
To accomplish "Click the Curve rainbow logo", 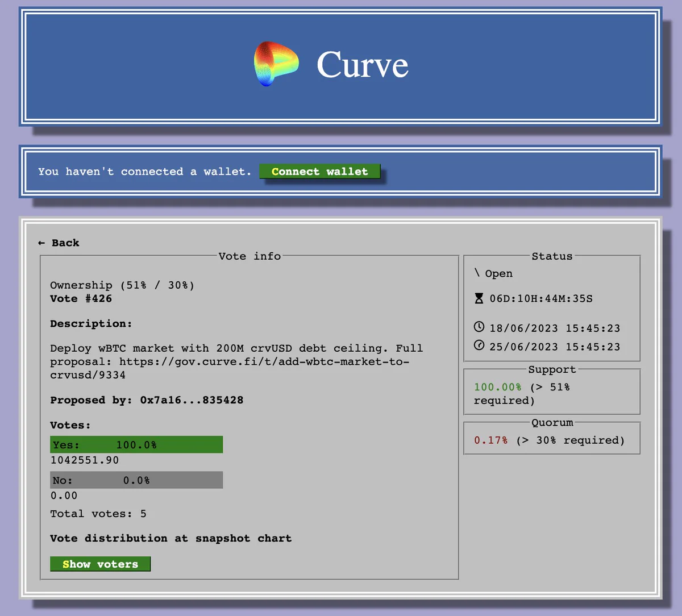I will (x=276, y=64).
